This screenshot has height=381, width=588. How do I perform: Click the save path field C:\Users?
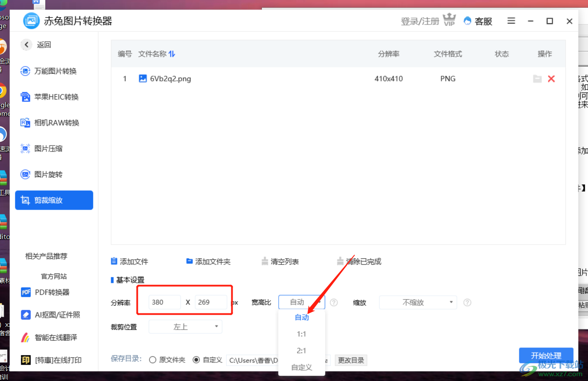point(278,360)
